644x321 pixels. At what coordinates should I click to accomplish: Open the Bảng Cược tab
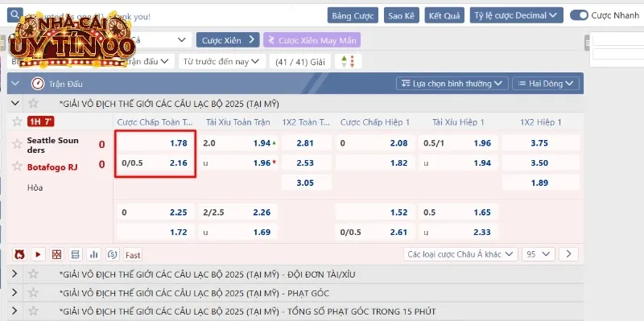click(353, 15)
